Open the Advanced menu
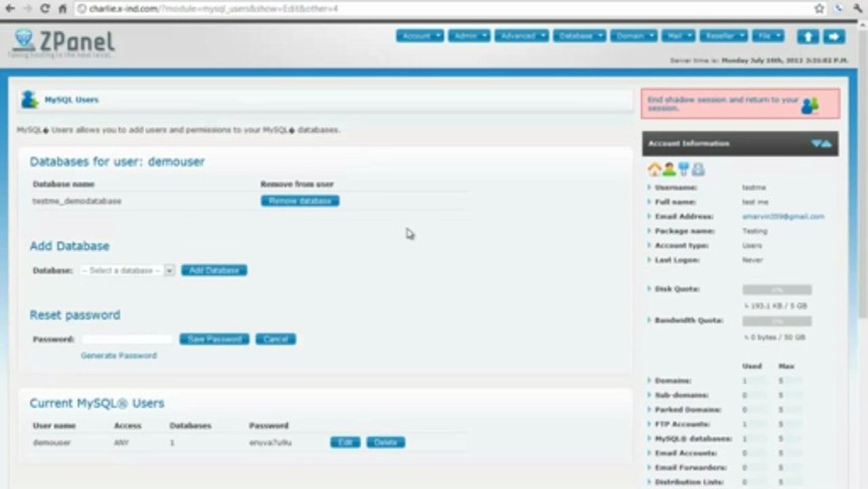Screen dimensions: 868x489 [x=521, y=36]
